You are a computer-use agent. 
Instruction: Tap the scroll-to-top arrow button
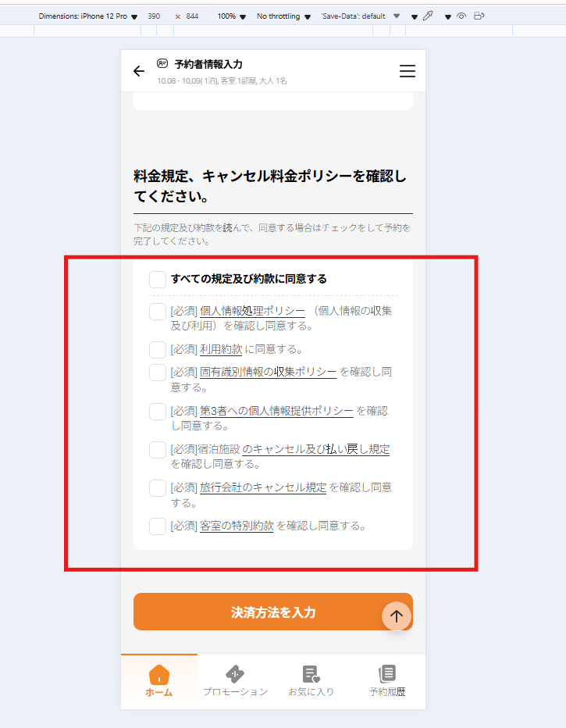[397, 616]
